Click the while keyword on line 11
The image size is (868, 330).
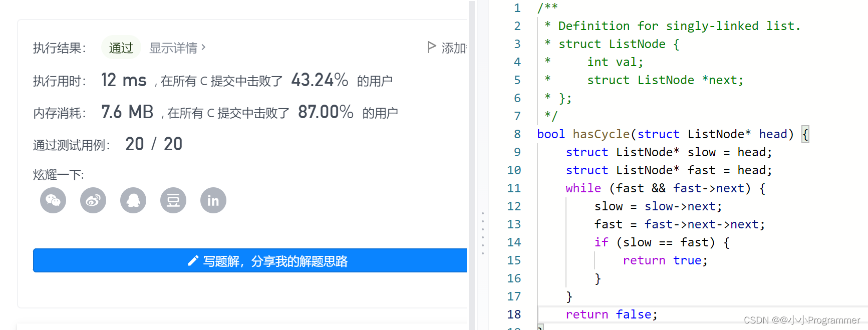pos(583,188)
